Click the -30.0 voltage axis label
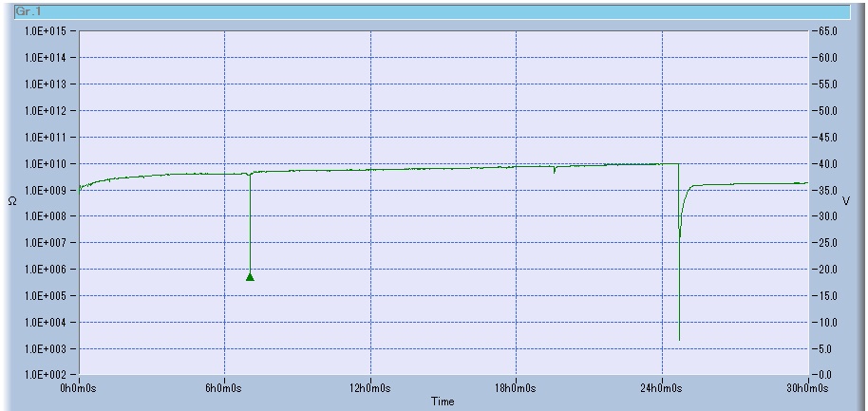The width and height of the screenshot is (868, 411). pyautogui.click(x=825, y=216)
